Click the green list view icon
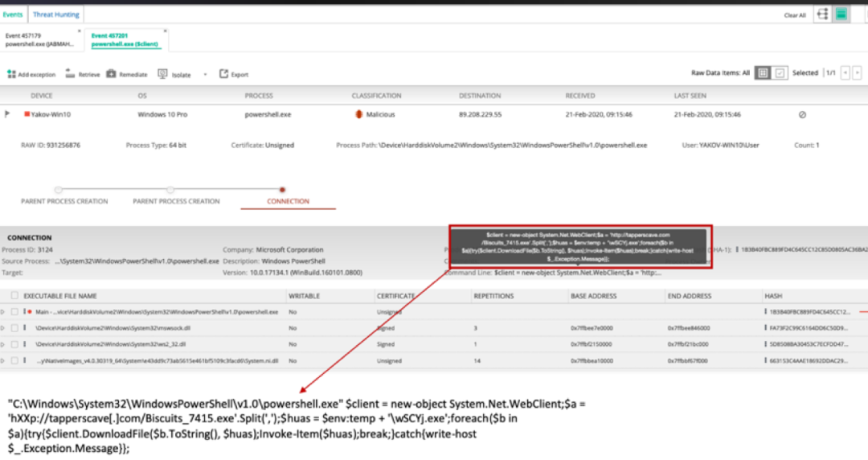This screenshot has height=460, width=868. tap(841, 14)
